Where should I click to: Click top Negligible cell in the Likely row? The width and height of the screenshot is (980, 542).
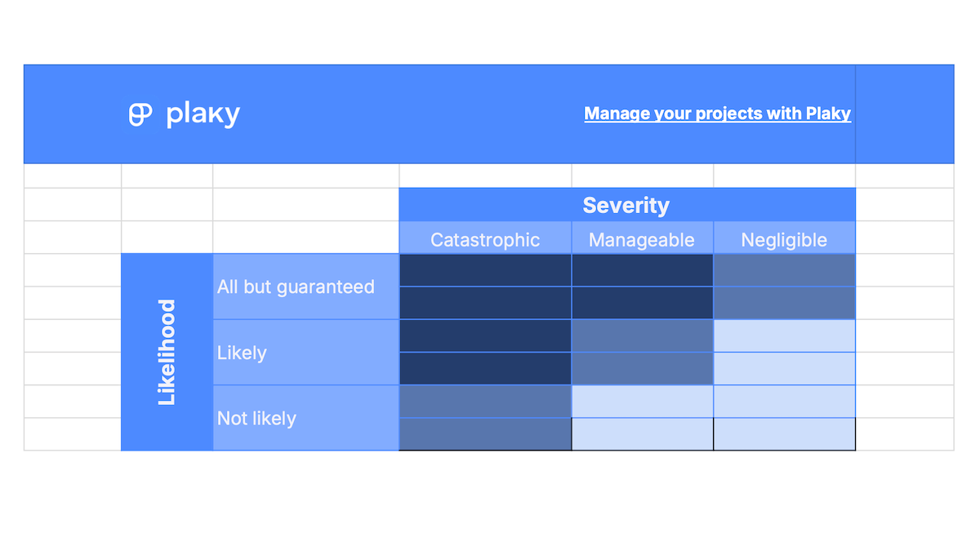click(x=784, y=335)
